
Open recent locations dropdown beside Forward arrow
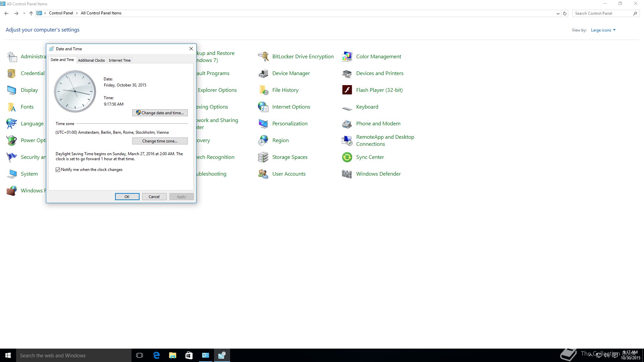pos(24,13)
